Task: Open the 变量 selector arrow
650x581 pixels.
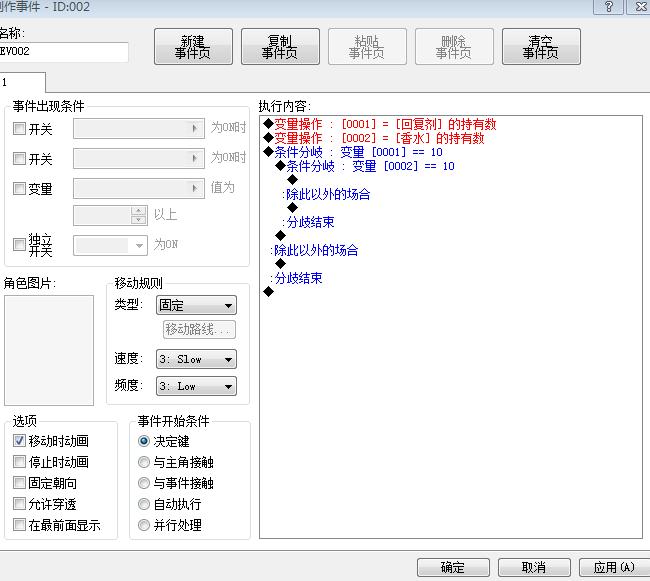Action: tap(195, 189)
